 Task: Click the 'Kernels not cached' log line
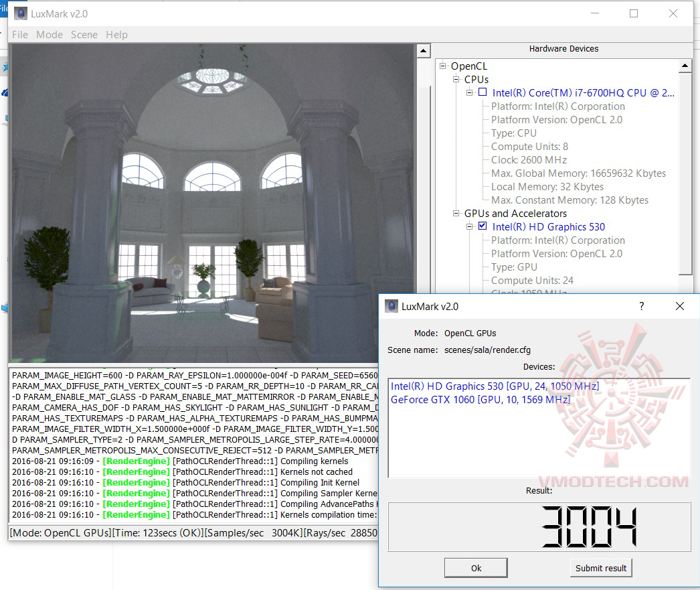coord(182,471)
